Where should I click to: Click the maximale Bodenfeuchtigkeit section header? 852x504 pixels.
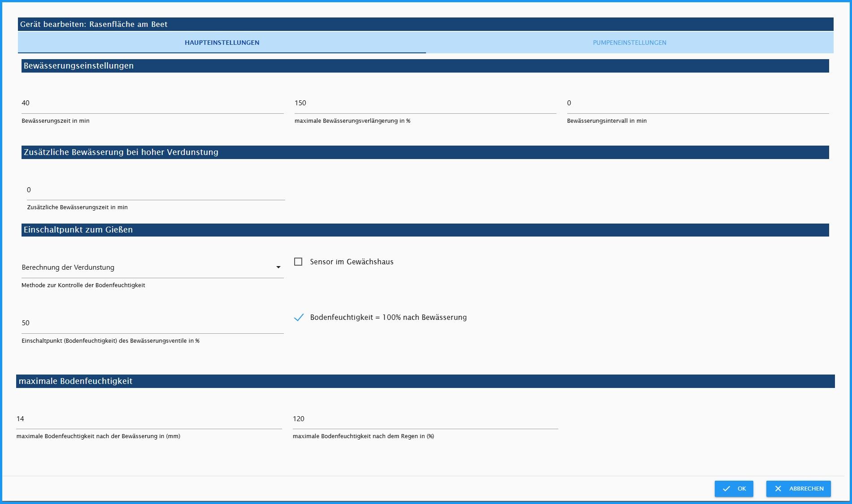pyautogui.click(x=426, y=381)
